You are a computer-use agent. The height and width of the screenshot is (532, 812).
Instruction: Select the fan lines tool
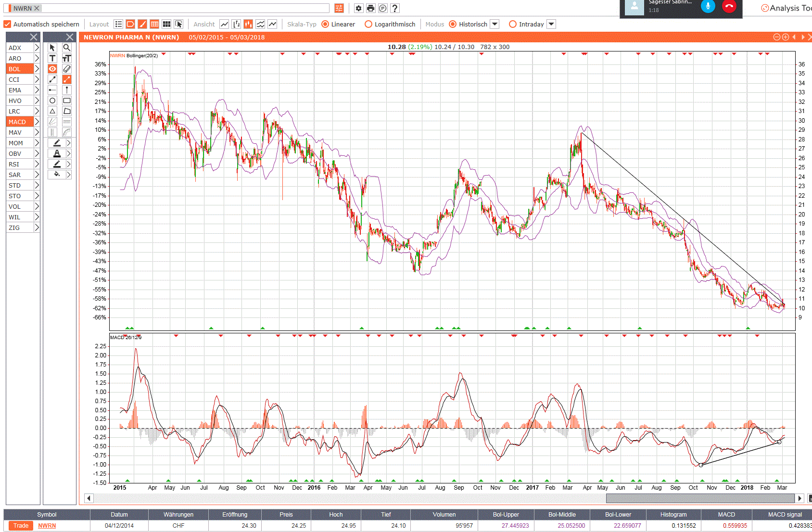[x=52, y=122]
